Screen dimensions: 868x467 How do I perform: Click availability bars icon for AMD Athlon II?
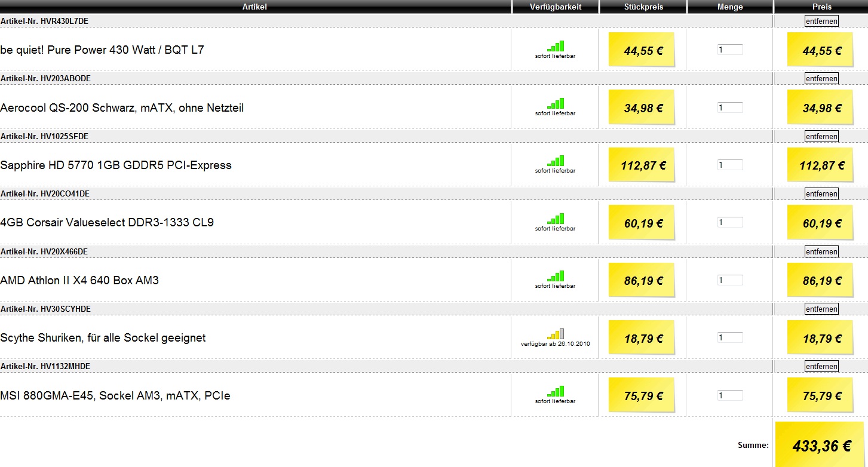point(556,276)
